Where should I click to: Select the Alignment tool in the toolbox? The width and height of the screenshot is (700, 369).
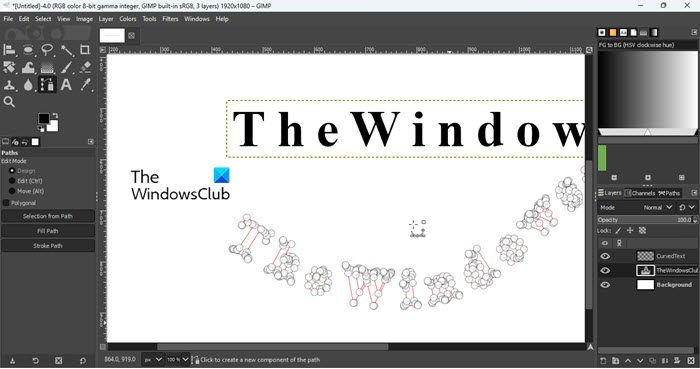pyautogui.click(x=9, y=50)
